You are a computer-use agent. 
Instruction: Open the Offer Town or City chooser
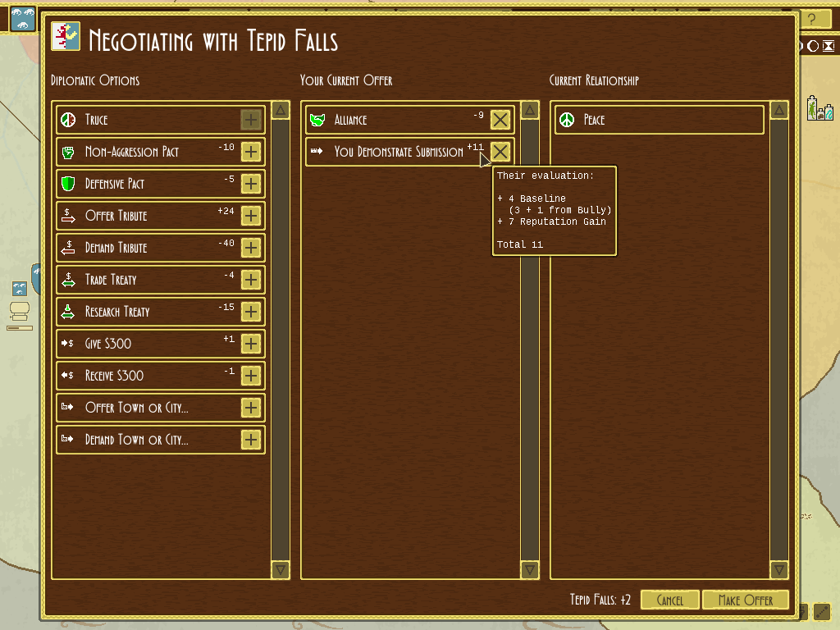[251, 408]
